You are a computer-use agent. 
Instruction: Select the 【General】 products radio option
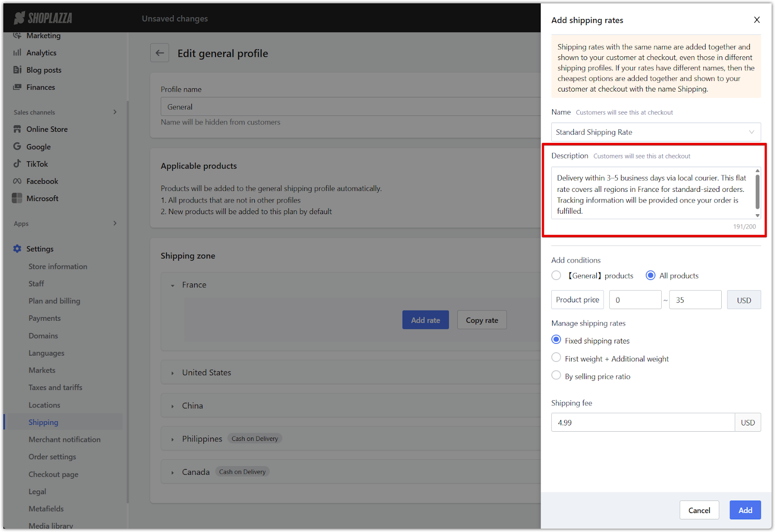(556, 275)
